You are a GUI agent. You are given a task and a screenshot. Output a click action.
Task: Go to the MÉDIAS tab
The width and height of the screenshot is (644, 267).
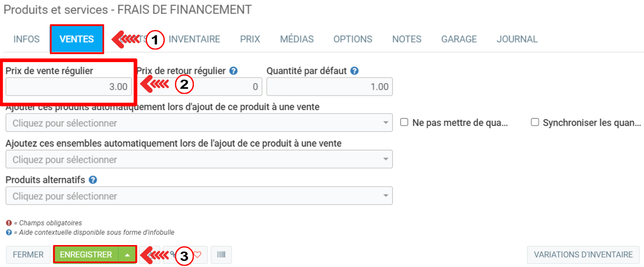pyautogui.click(x=297, y=39)
